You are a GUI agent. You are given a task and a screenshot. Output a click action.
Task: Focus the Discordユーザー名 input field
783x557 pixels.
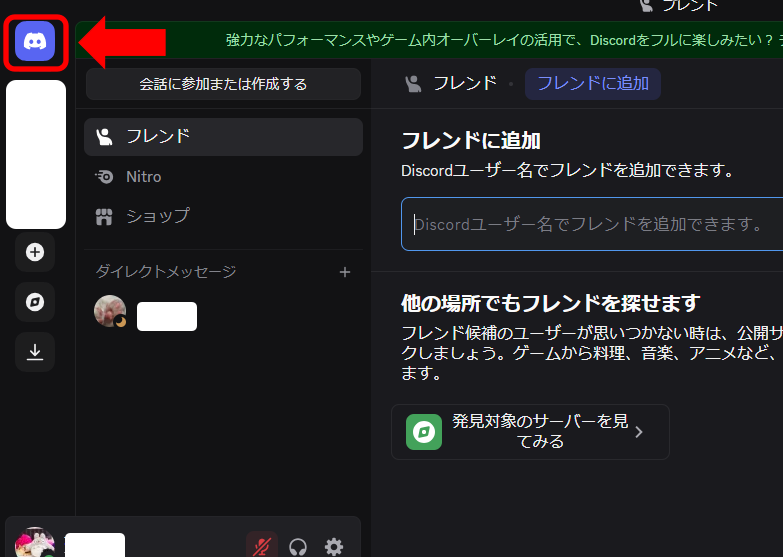click(590, 224)
